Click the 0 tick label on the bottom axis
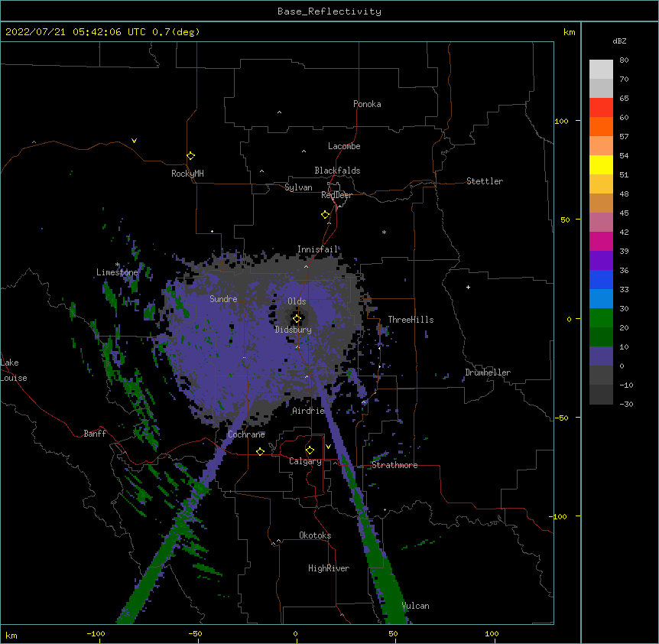Viewport: 659px width, 644px height. [295, 634]
